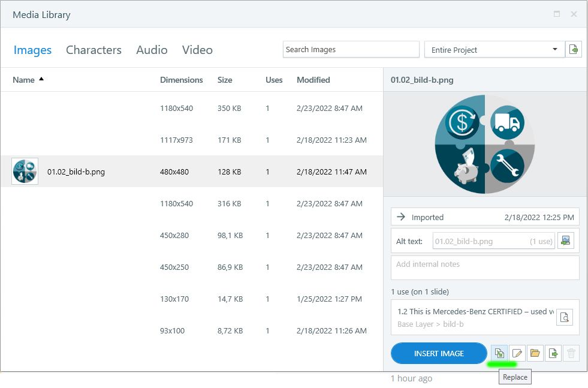
Task: Click the Export image icon
Action: click(x=553, y=353)
